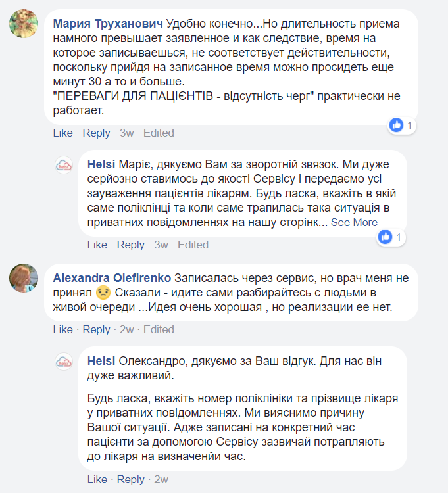Open 3w timestamp on Мария's comment
This screenshot has height=493, width=448.
[x=127, y=133]
